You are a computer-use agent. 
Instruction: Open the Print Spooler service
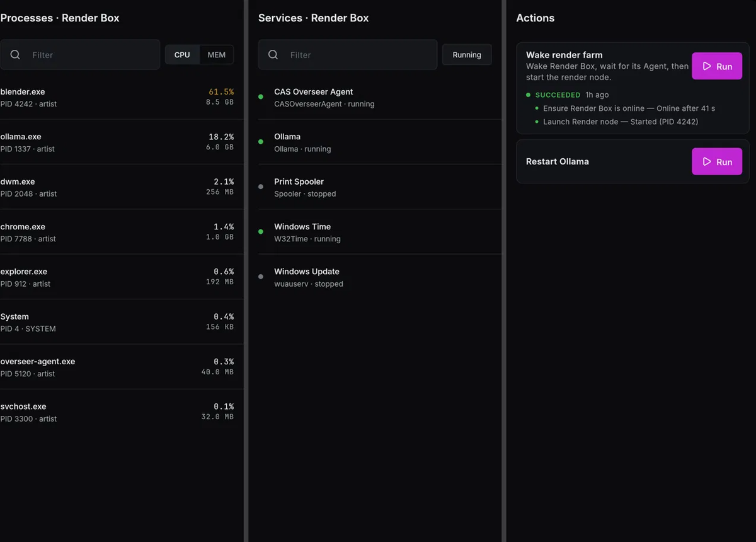pos(380,187)
